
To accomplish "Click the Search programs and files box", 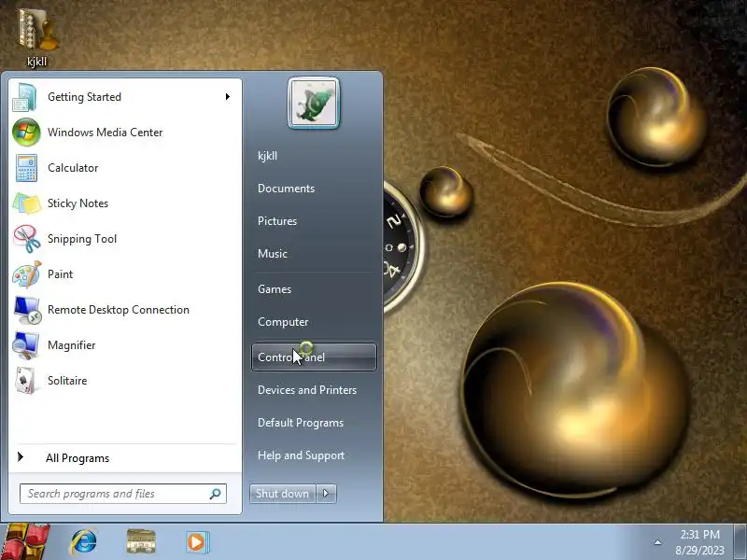I will (123, 494).
